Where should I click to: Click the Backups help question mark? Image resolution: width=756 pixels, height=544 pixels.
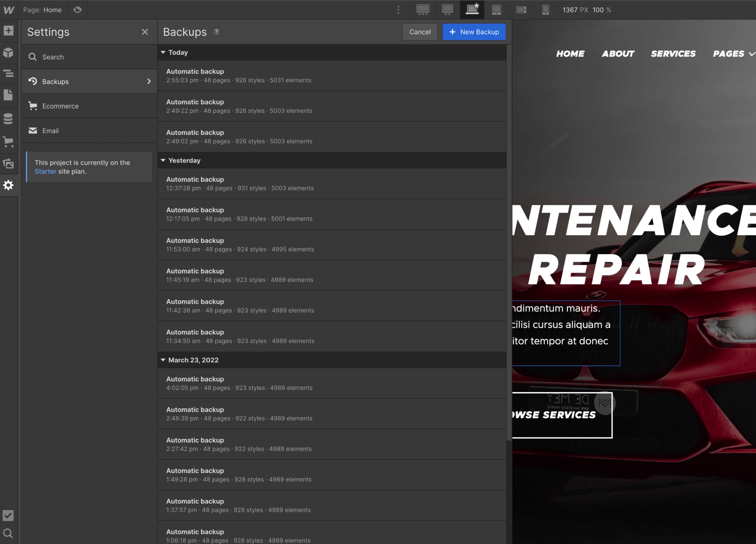[216, 32]
